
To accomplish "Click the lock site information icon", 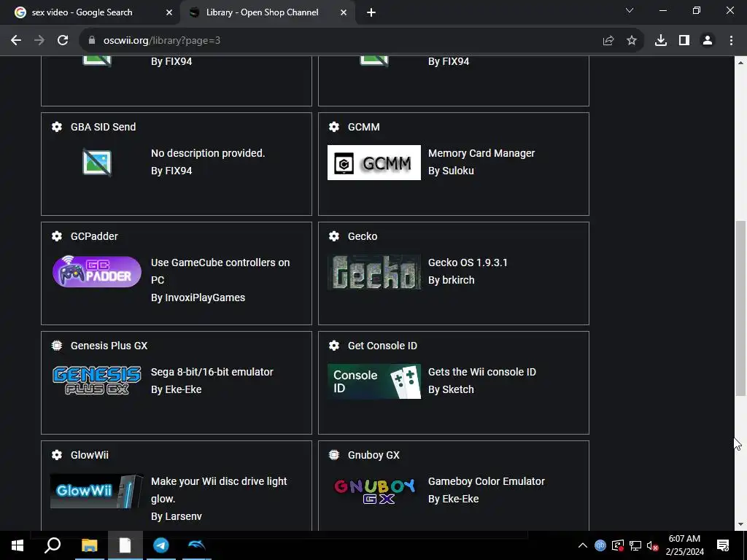I will [92, 41].
